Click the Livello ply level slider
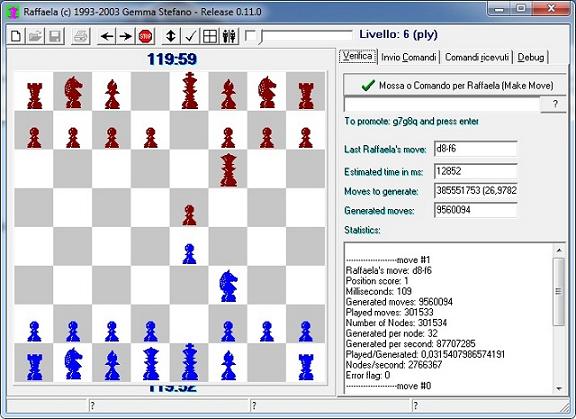 pyautogui.click(x=306, y=36)
